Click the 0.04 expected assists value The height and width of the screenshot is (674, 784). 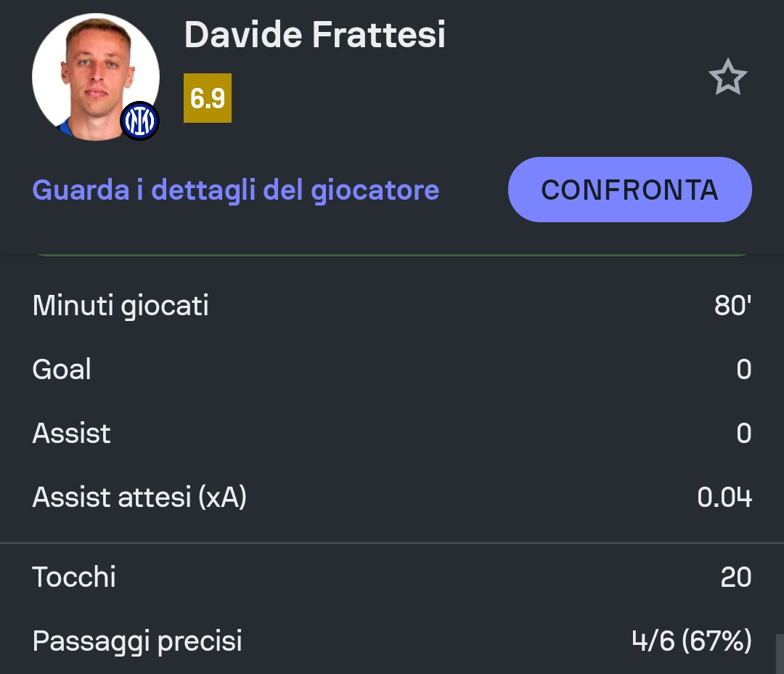click(x=724, y=497)
